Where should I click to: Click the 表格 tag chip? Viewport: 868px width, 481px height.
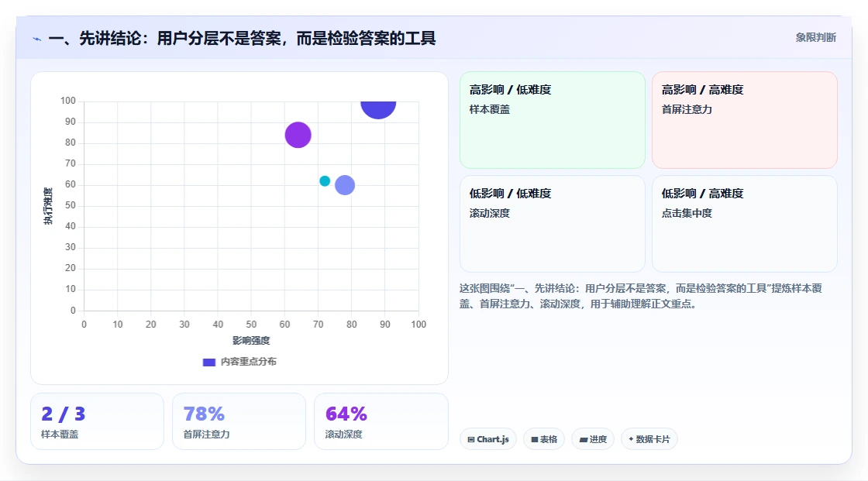tap(544, 439)
